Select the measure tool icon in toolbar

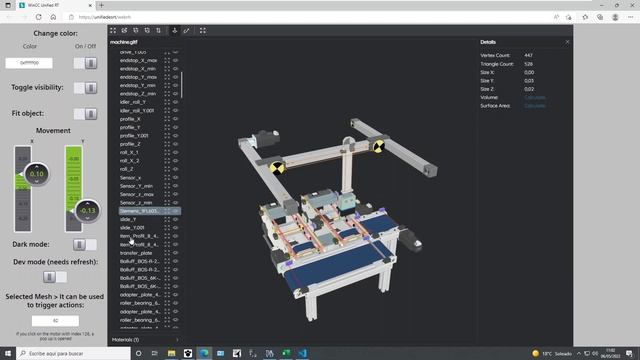187,31
